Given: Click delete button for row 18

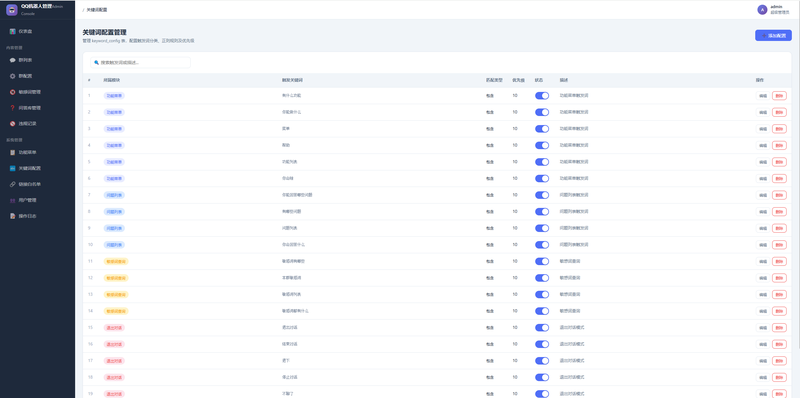Looking at the screenshot, I should (x=779, y=378).
